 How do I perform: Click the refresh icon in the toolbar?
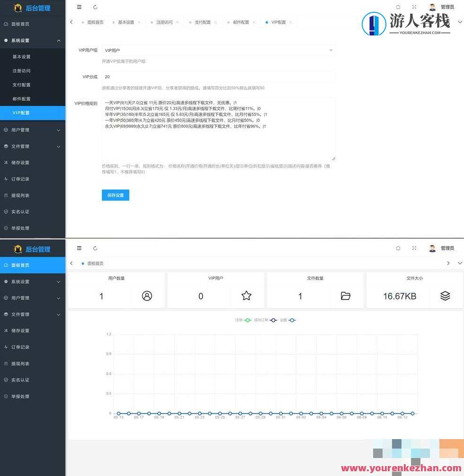click(x=95, y=7)
